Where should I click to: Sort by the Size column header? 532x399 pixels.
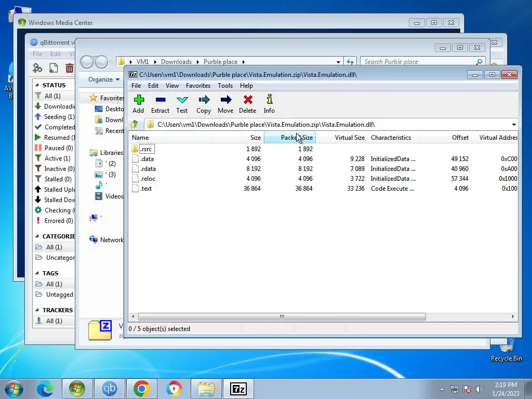coord(237,138)
